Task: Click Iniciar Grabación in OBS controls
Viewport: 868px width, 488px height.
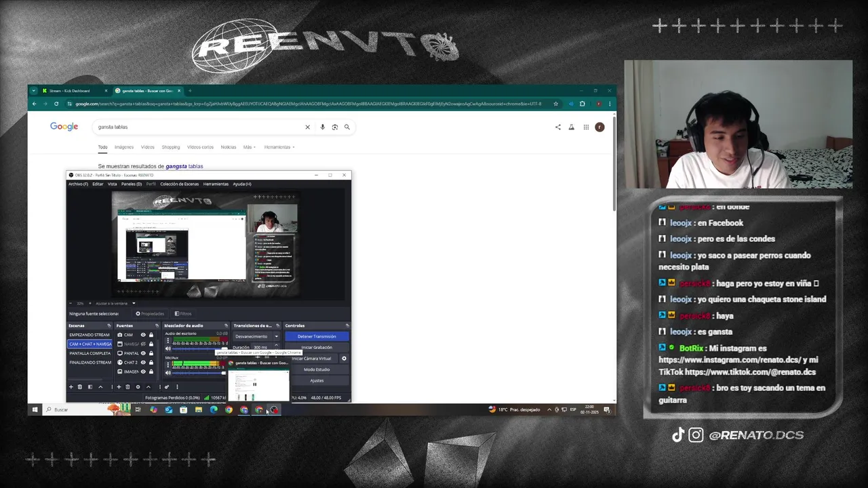Action: (x=317, y=347)
